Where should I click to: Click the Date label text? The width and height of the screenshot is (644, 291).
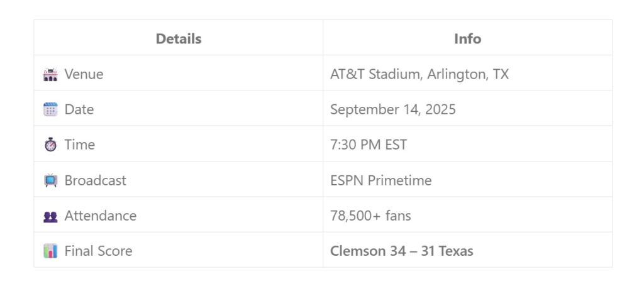tap(79, 109)
